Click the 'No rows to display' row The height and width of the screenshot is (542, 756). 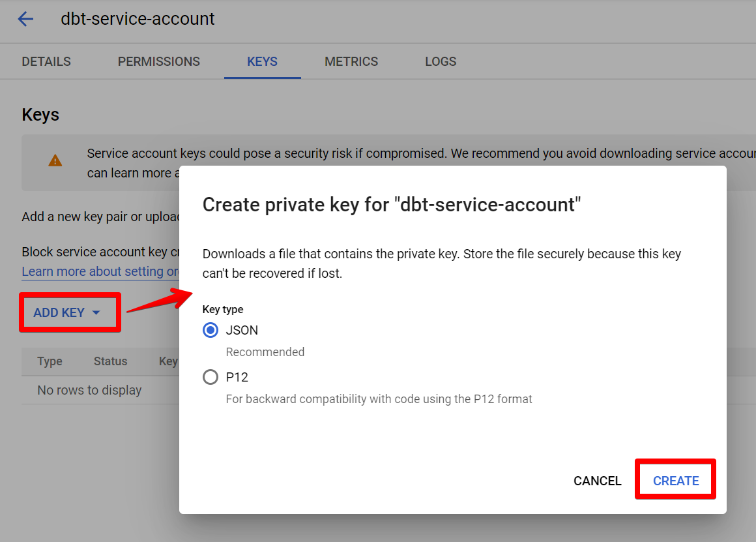point(89,390)
